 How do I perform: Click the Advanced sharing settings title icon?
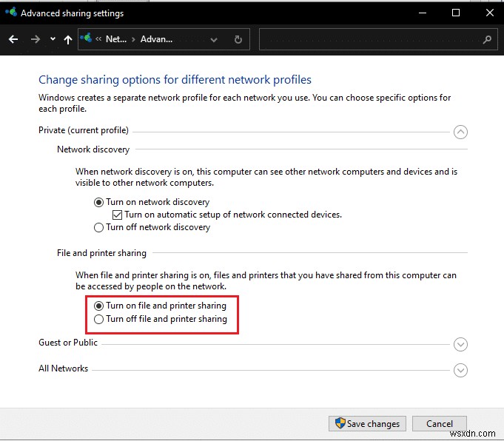click(x=11, y=13)
